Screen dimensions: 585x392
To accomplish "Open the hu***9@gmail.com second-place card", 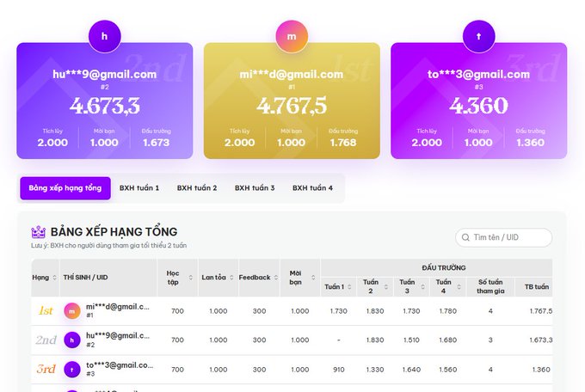I will pyautogui.click(x=105, y=101).
